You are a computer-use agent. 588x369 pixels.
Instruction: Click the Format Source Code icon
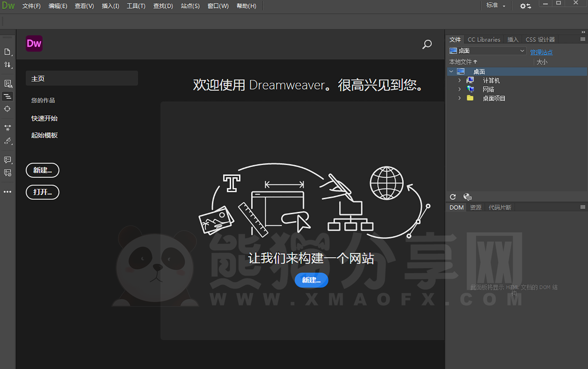(7, 96)
